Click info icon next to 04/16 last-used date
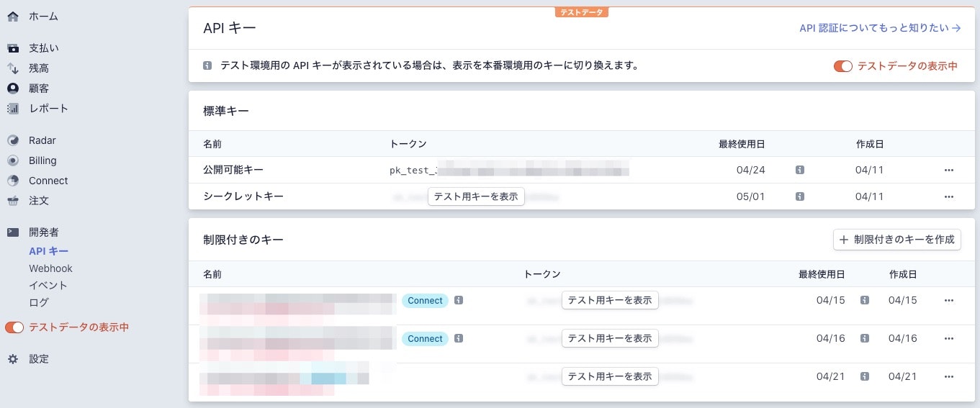The image size is (980, 408). click(x=865, y=338)
